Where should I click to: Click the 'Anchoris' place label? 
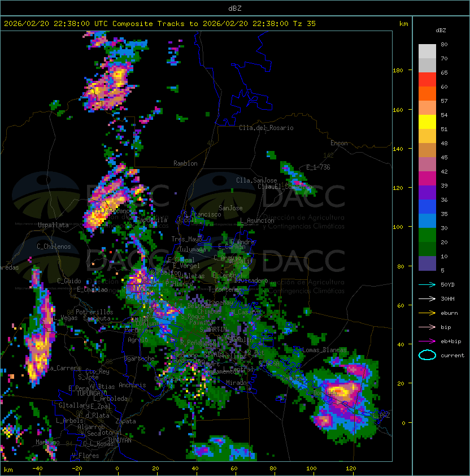point(132,385)
